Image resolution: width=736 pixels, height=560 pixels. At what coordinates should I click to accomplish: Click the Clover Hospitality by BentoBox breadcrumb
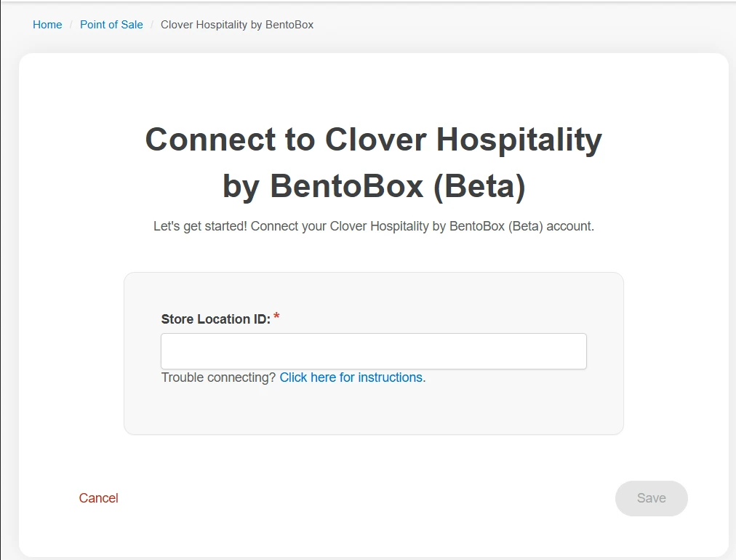237,25
